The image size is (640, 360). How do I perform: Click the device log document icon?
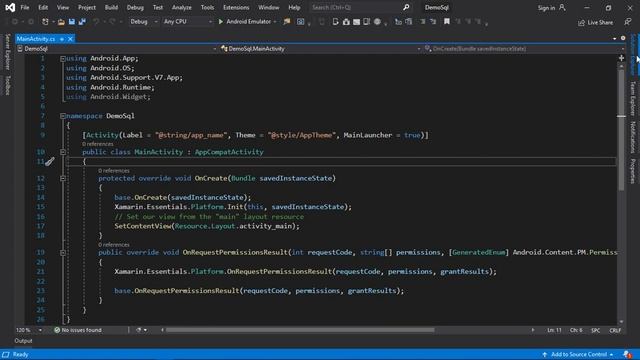point(336,22)
